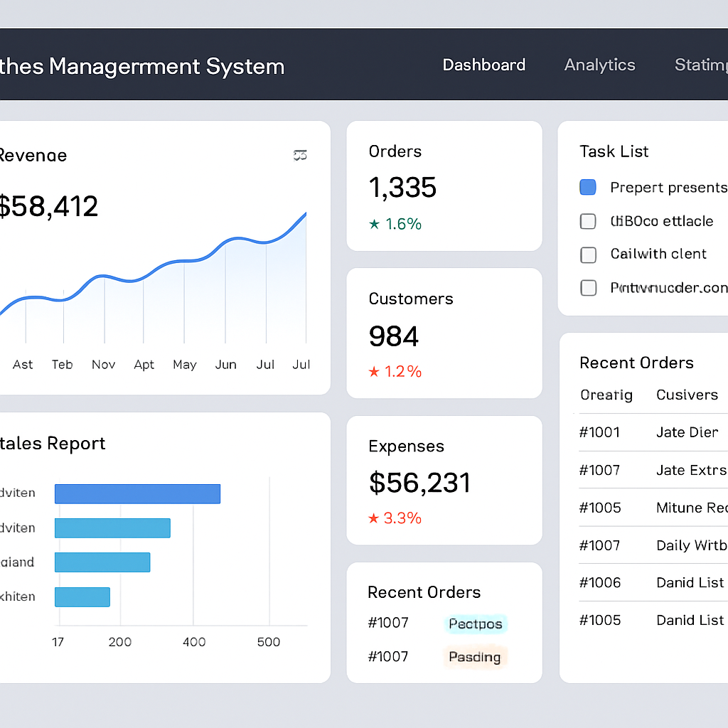Image resolution: width=728 pixels, height=728 pixels.
Task: Click the red star beside 1.2%
Action: 374,371
